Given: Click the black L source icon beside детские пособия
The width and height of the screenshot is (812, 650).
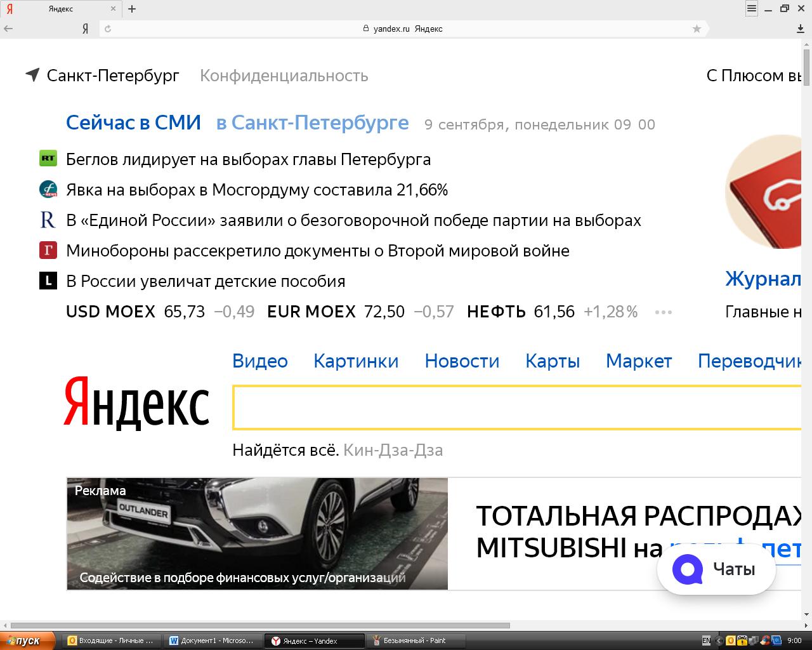Looking at the screenshot, I should click(48, 281).
